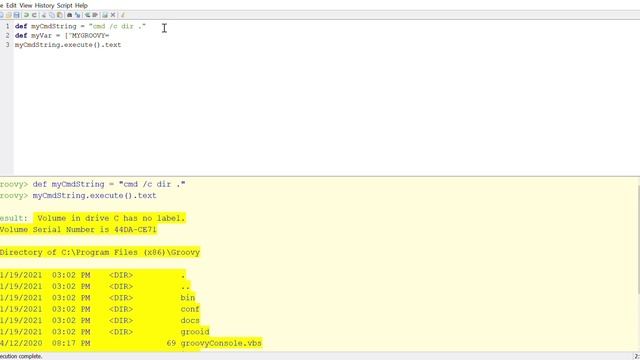The height and width of the screenshot is (360, 640).
Task: Undo the last edit via toolbar
Action: (x=26, y=15)
